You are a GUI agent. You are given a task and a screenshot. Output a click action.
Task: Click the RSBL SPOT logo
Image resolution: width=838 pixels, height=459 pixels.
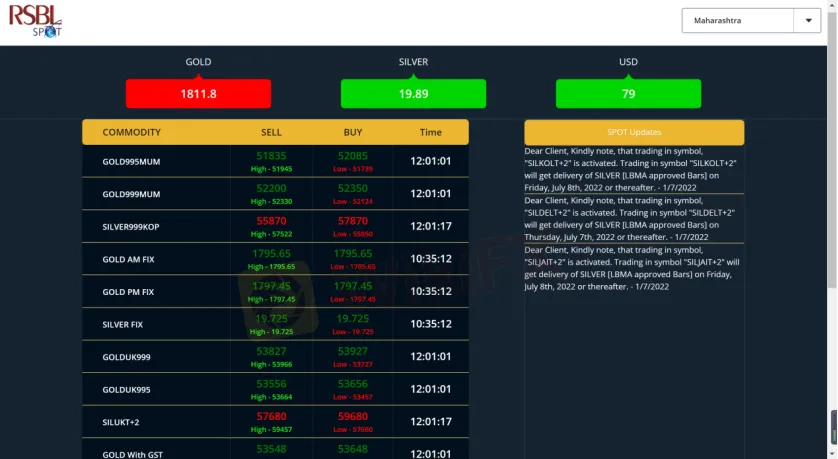click(x=37, y=20)
